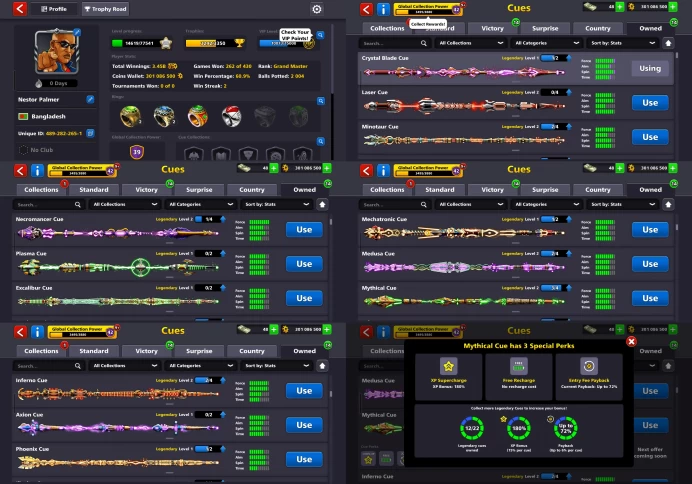Click the pencil icon on the avatar picture
The width and height of the screenshot is (692, 484).
(77, 32)
